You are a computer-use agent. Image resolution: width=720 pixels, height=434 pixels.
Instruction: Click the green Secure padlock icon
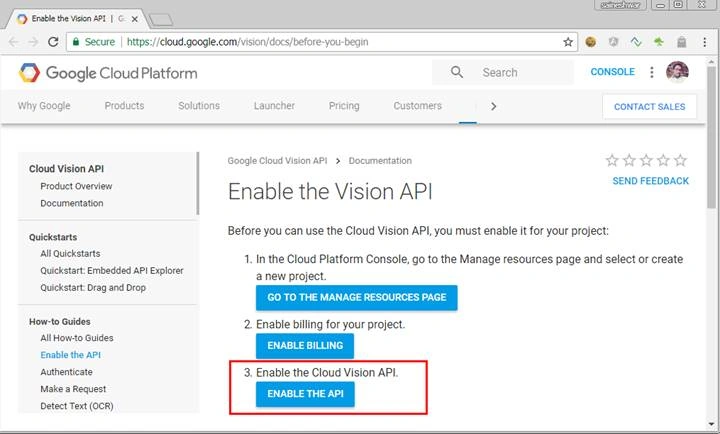coord(76,42)
